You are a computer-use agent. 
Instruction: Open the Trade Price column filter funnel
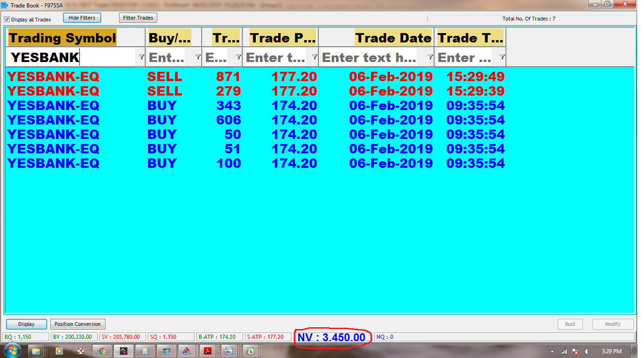pos(315,57)
